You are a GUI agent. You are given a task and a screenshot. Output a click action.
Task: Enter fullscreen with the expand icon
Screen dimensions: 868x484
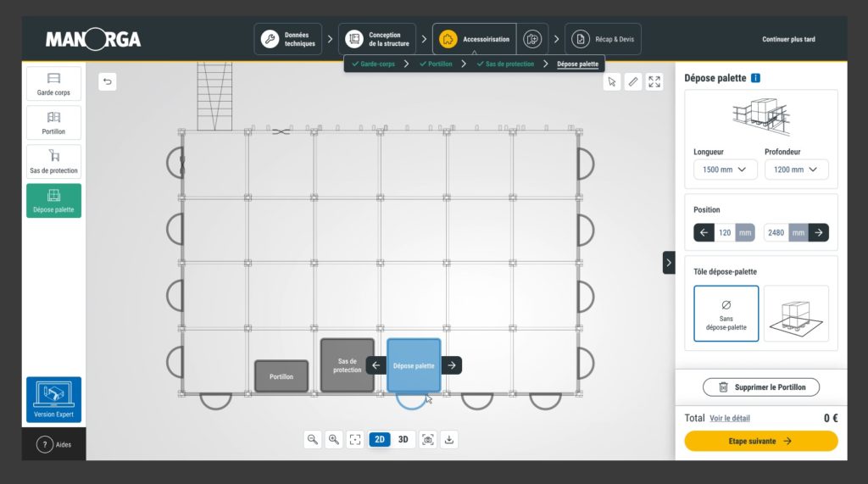(x=654, y=82)
